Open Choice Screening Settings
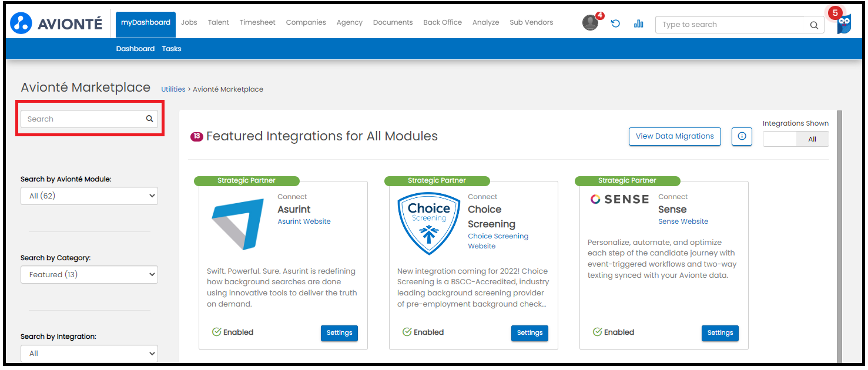868x370 pixels. tap(529, 333)
